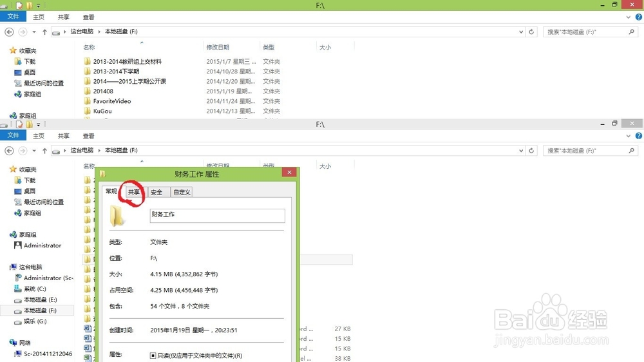The image size is (644, 362).
Task: Open 娱乐 (G:) drive in sidebar
Action: [x=35, y=321]
